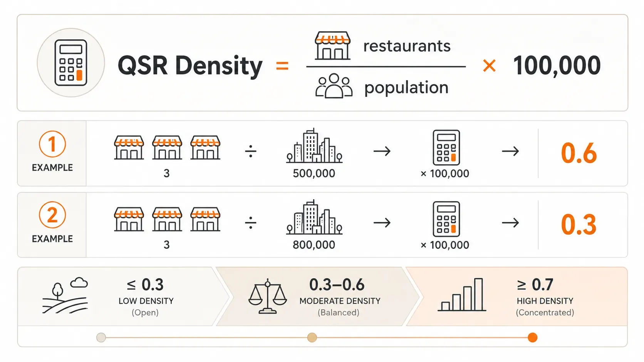Click the ≤ 0.3 threshold value
The height and width of the screenshot is (362, 644).
coord(145,285)
